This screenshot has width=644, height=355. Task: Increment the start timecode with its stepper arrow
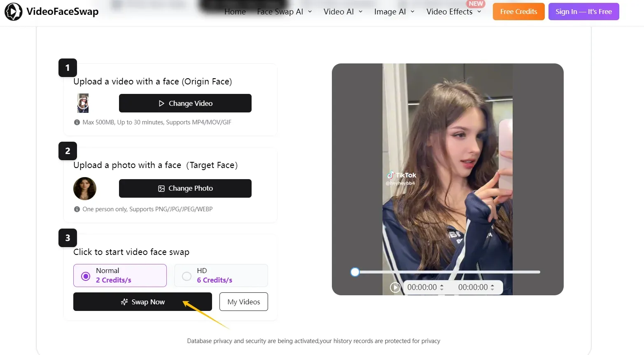(x=442, y=285)
